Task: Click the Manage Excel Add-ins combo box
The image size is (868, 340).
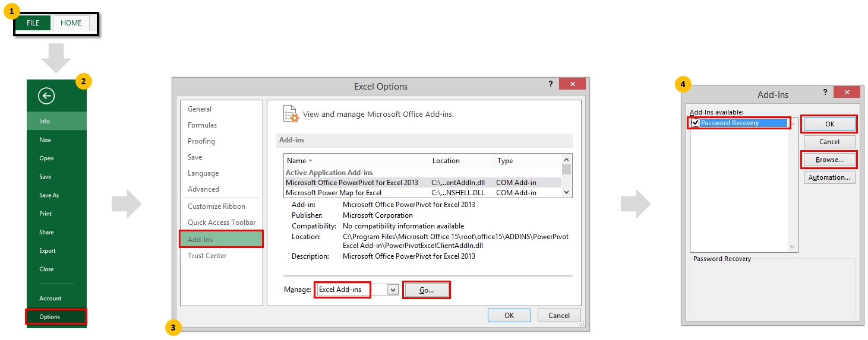Action: click(356, 290)
